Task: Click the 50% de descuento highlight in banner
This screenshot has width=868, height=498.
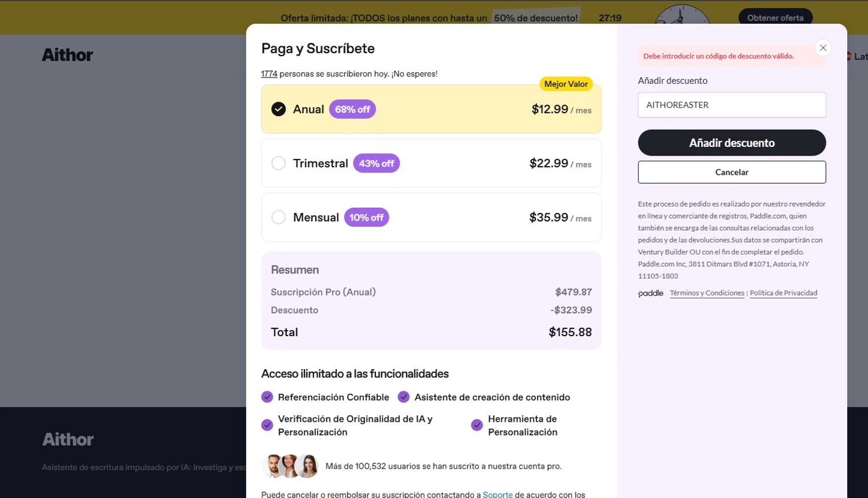Action: (x=536, y=18)
